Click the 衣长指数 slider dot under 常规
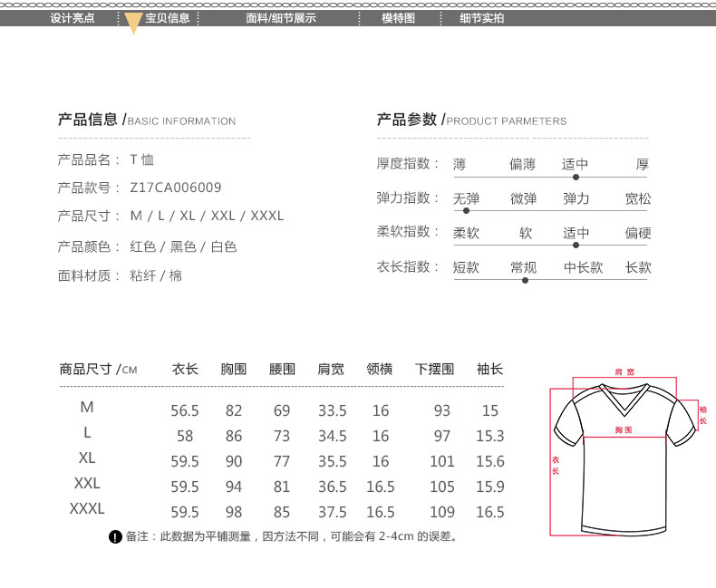This screenshot has width=716, height=588. coord(525,280)
